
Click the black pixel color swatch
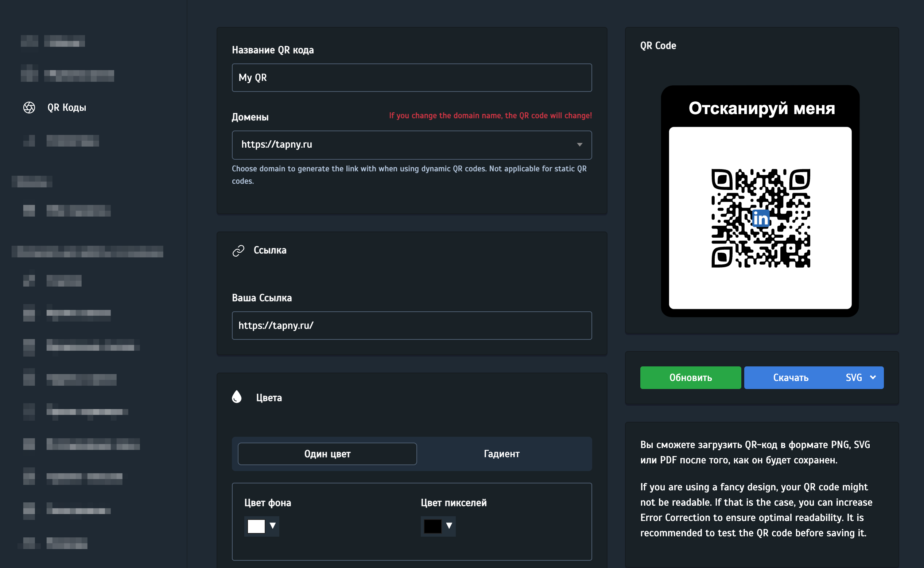click(432, 526)
